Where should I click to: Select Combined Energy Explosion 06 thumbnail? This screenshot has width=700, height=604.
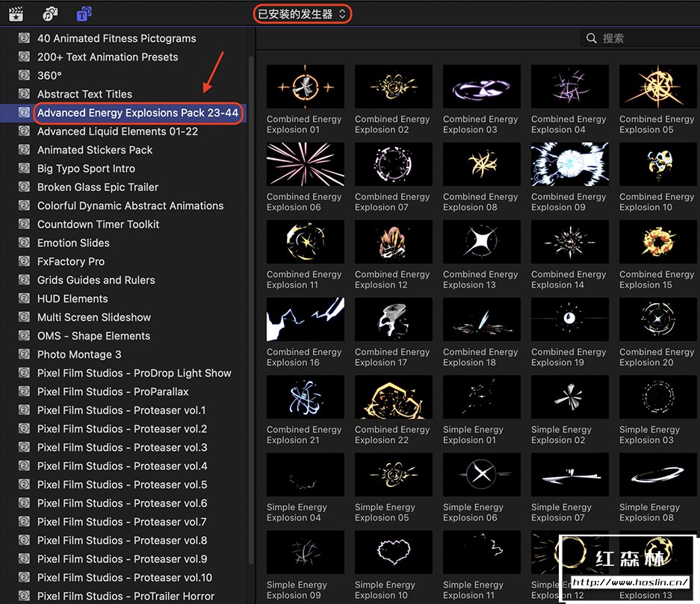pyautogui.click(x=306, y=164)
